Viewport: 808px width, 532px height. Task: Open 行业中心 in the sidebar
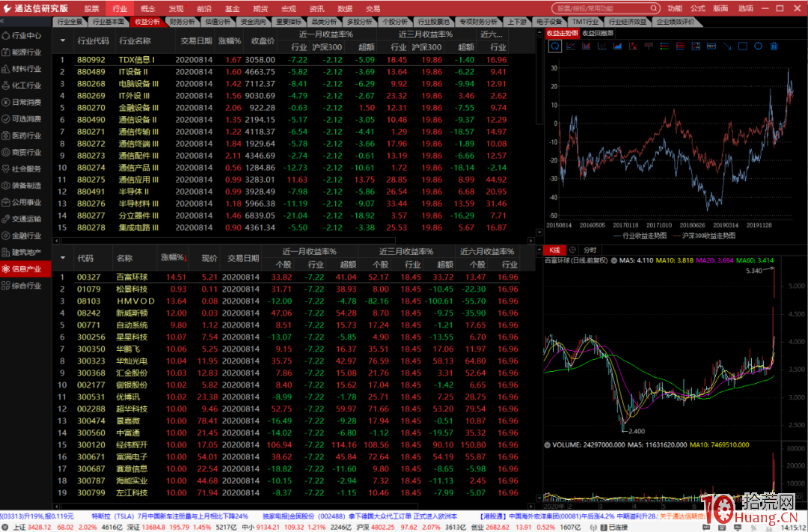click(26, 36)
